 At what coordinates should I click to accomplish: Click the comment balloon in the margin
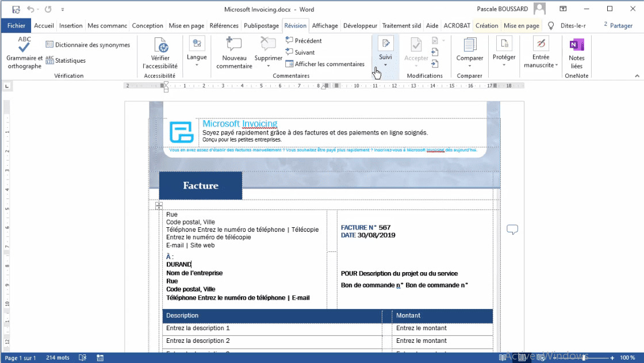512,230
